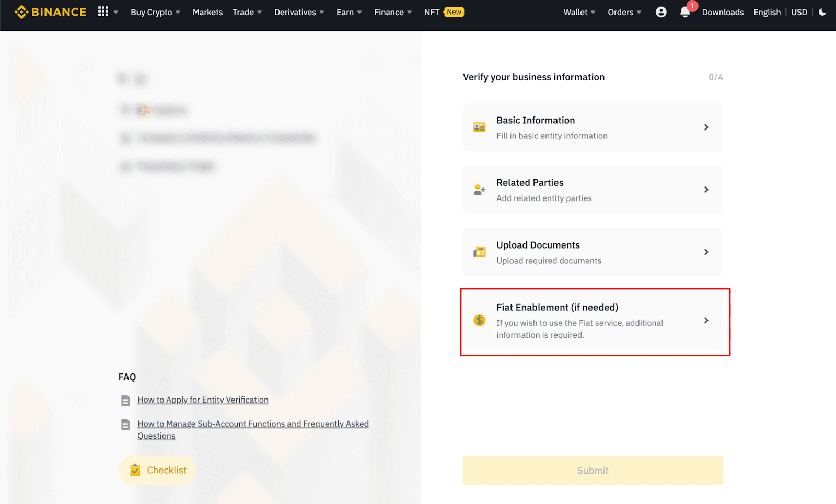Screen dimensions: 836x504
Task: Open How to Apply for Entity Verification link
Action: tap(203, 400)
